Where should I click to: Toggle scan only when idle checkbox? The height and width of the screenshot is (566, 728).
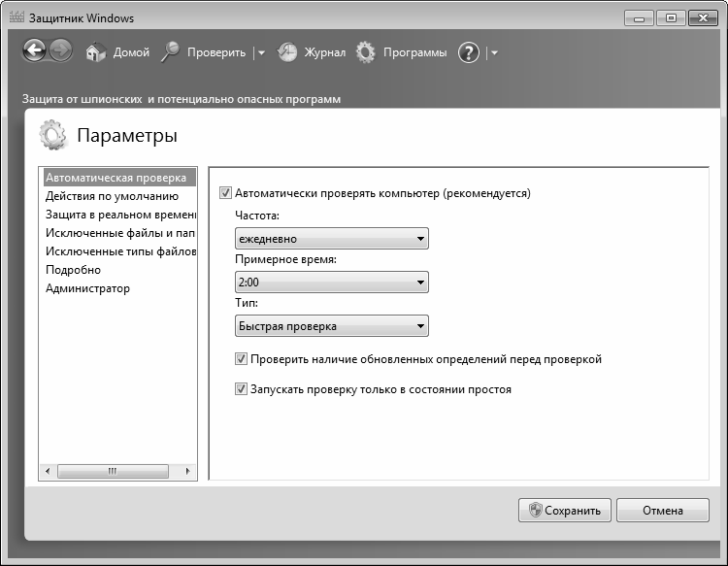[x=242, y=389]
